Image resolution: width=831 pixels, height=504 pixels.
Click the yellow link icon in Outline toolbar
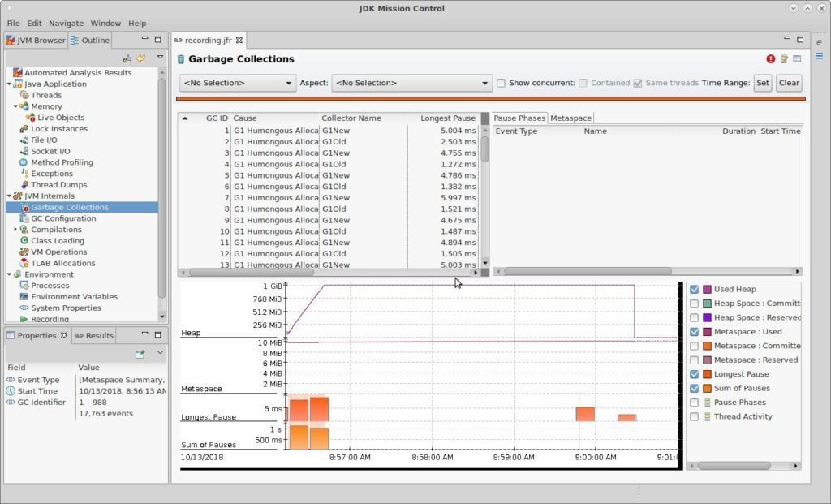(x=141, y=58)
